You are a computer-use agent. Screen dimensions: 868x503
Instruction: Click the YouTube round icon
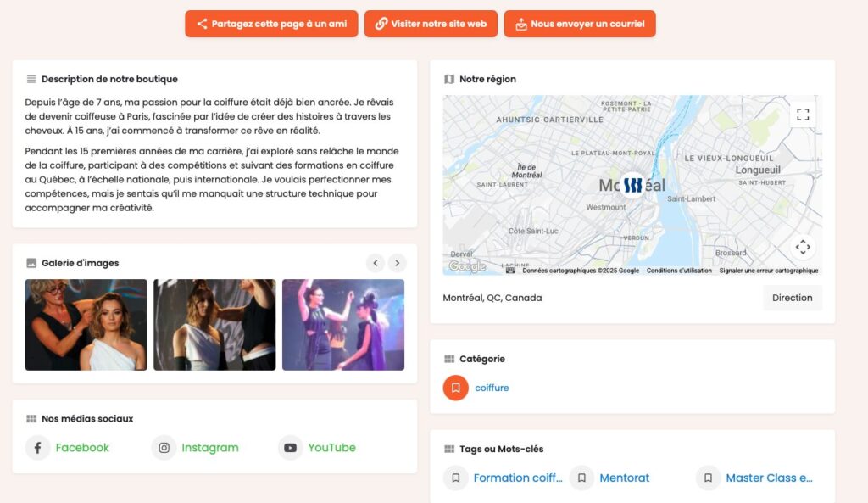click(290, 448)
